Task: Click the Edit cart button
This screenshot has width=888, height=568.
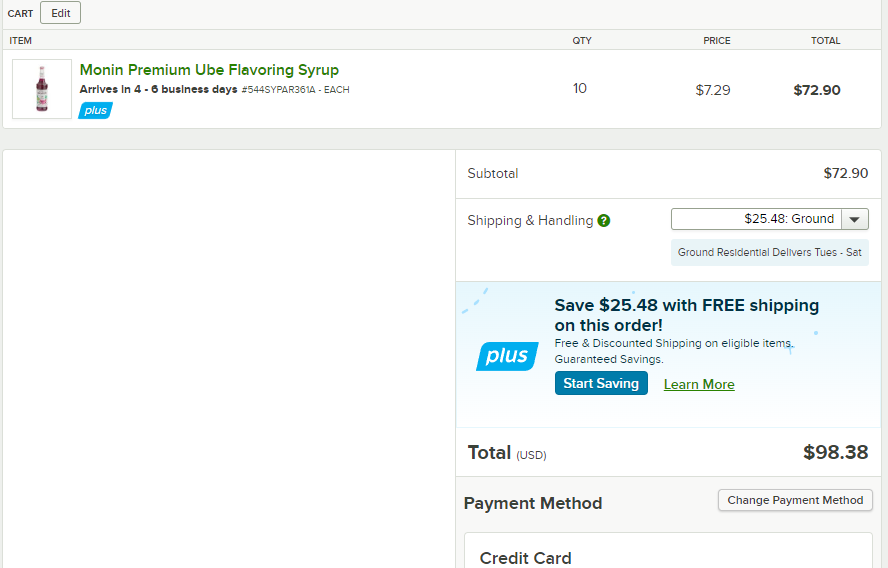Action: pyautogui.click(x=61, y=13)
